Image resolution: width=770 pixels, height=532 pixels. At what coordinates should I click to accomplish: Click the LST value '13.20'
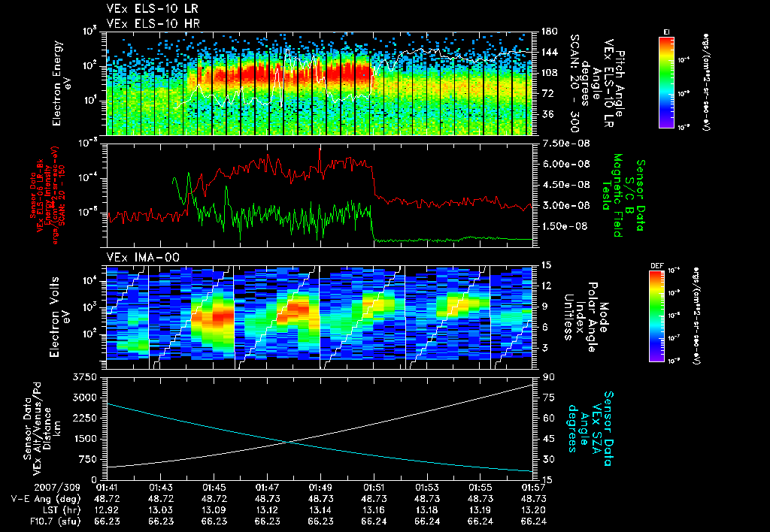[x=533, y=510]
